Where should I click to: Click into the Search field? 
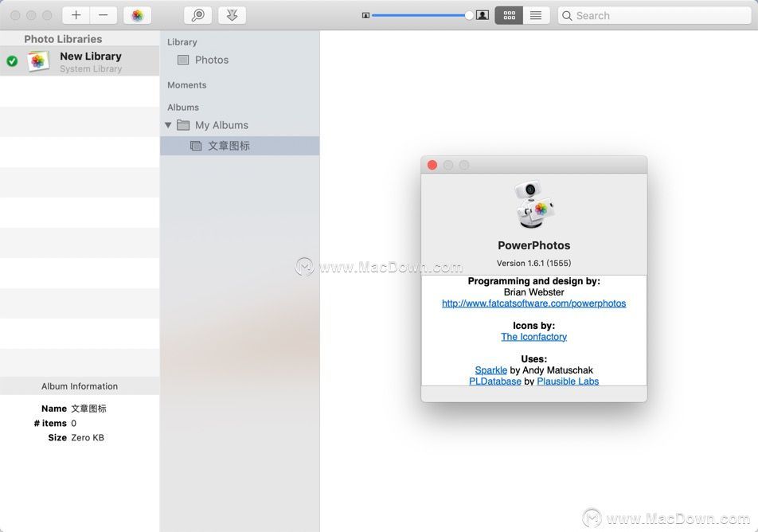(654, 15)
